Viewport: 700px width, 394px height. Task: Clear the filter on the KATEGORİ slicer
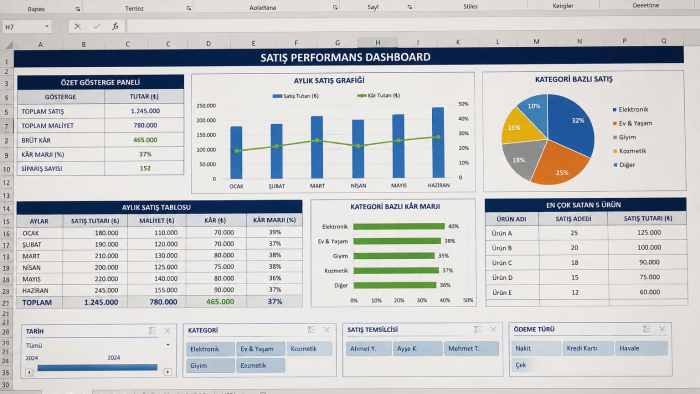pyautogui.click(x=327, y=330)
